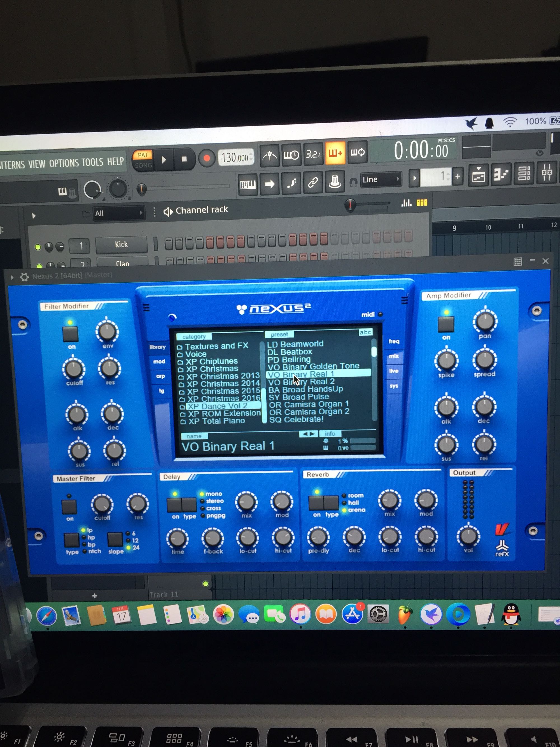The image size is (560, 747).
Task: Open FL Studio from the dock
Action: (405, 614)
